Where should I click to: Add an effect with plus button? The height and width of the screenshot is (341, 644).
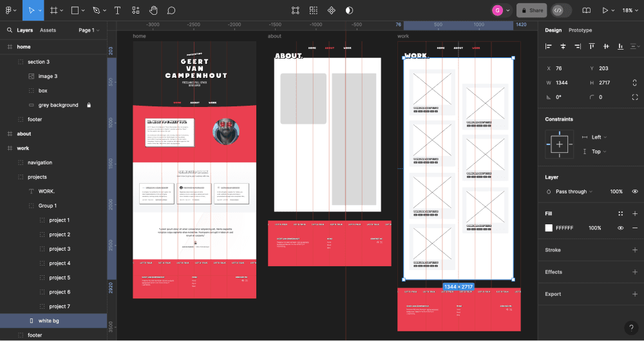click(635, 272)
